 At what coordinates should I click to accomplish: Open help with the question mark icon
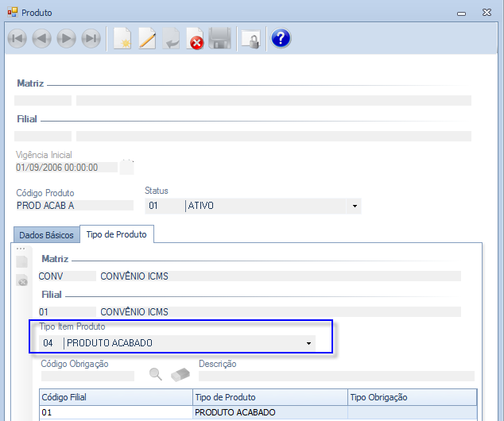click(x=281, y=38)
